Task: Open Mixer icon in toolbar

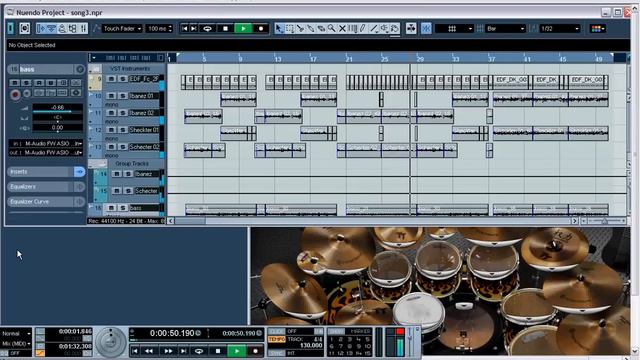Action: [83, 29]
